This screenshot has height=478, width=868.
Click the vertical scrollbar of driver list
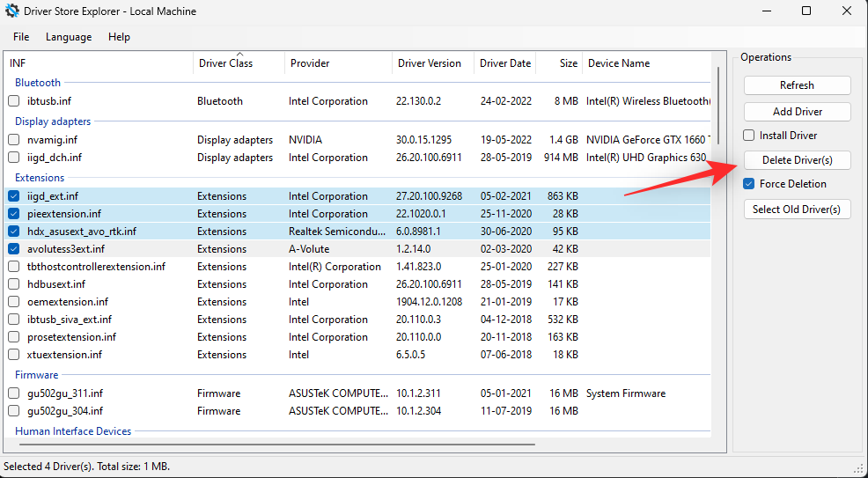(718, 105)
